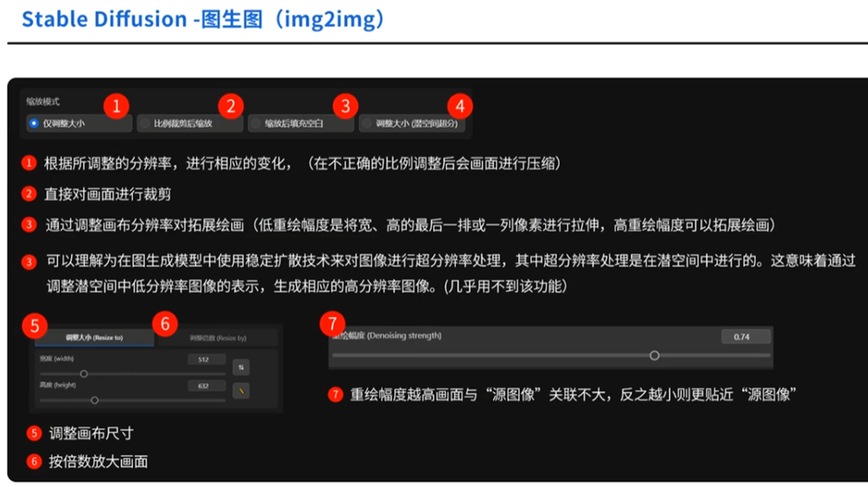Click the line starting '重绘幅度越高画面与'
Image resolution: width=868 pixels, height=487 pixels.
coord(574,395)
